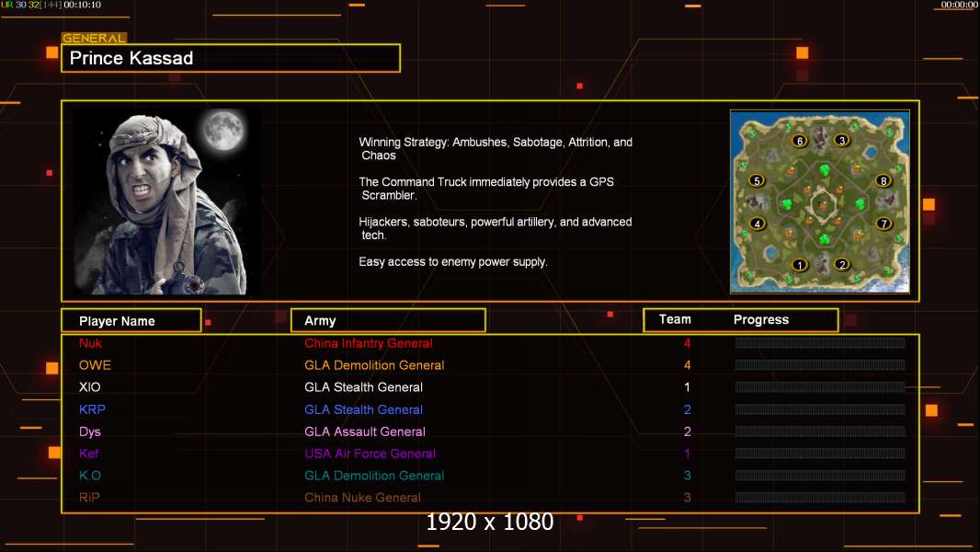Select player name OWE
Image resolution: width=980 pixels, height=552 pixels.
pyautogui.click(x=95, y=365)
